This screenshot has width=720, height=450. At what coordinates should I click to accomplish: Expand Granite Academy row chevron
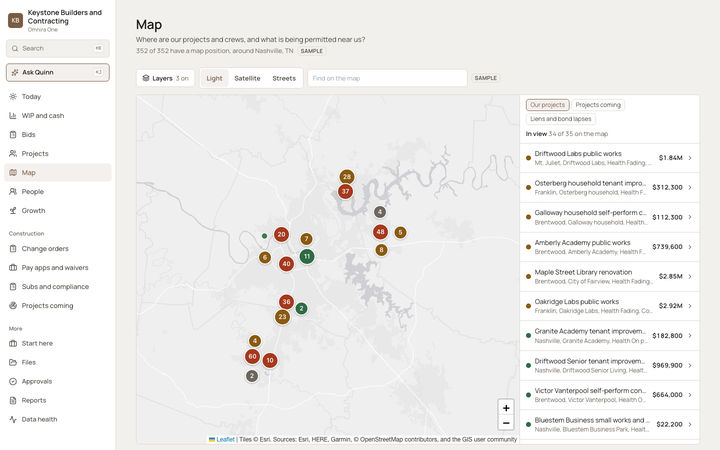point(690,336)
